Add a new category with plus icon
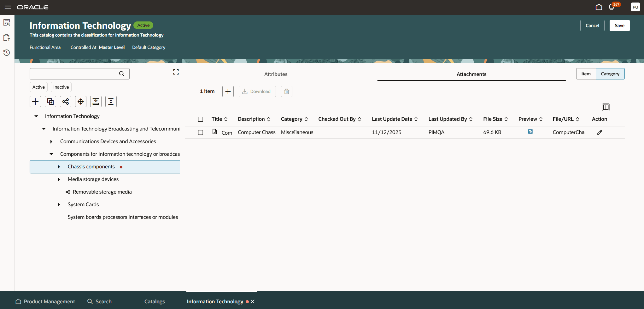644x309 pixels. tap(35, 102)
